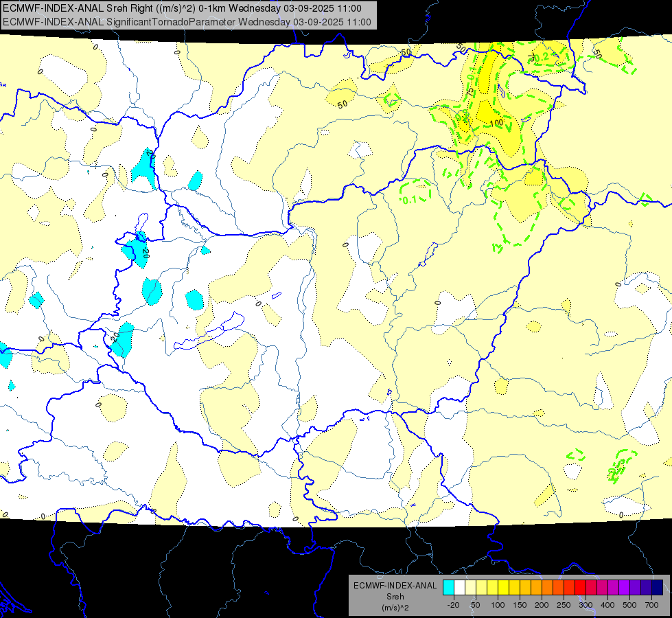The height and width of the screenshot is (618, 672).
Task: Click the (m/s)^2 unit label in legend
Action: [x=395, y=608]
